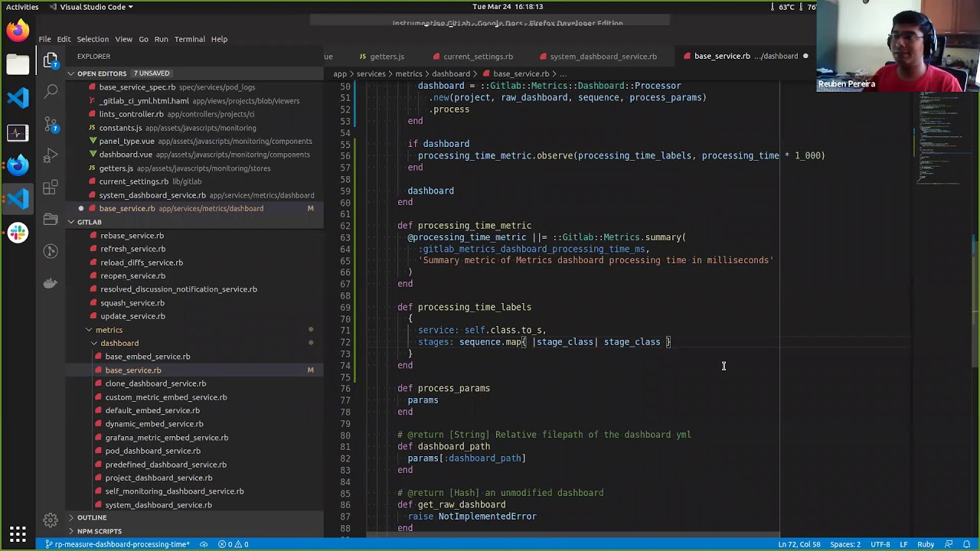Open the Activities overview
Image resolution: width=980 pixels, height=551 pixels.
(22, 7)
